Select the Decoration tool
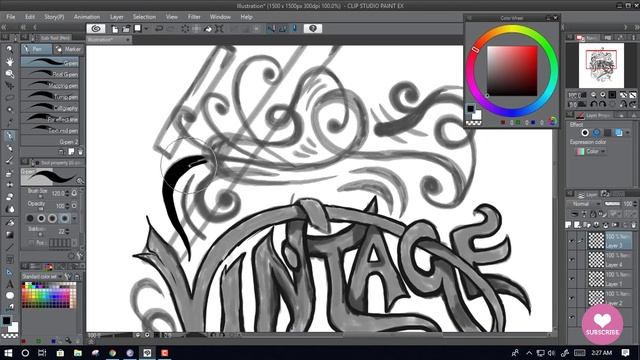The image size is (640, 360). (9, 185)
